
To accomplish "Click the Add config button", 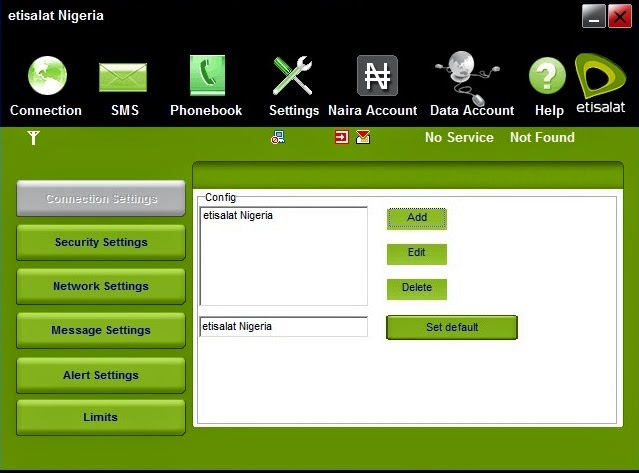I will [417, 219].
